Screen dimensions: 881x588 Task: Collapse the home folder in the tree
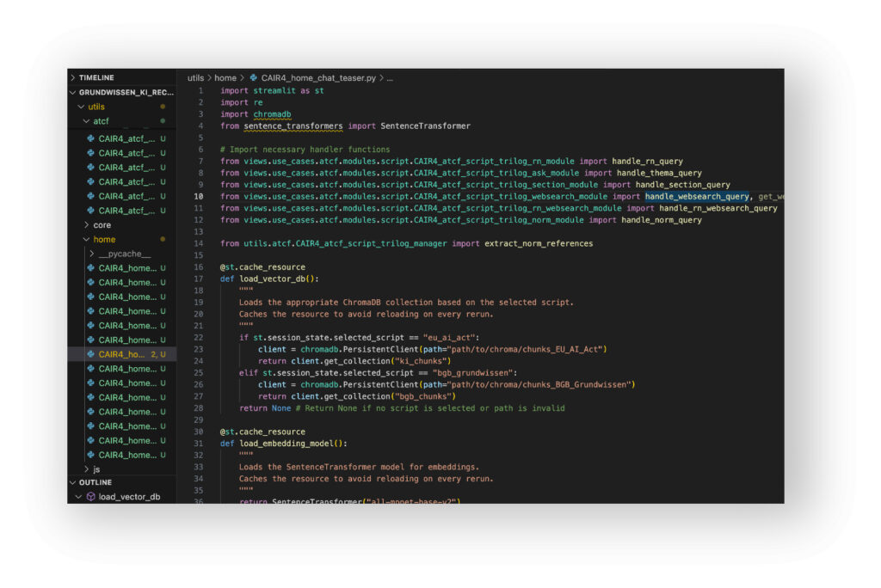tap(87, 240)
